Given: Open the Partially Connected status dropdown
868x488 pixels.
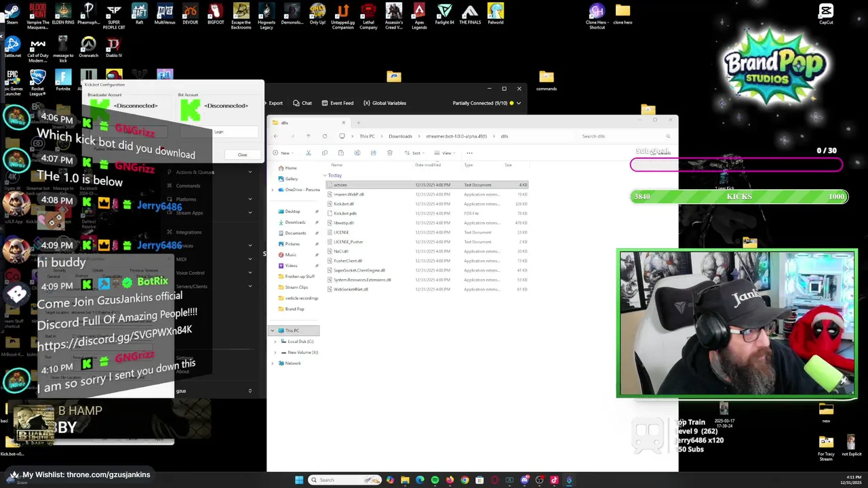Looking at the screenshot, I should tap(487, 103).
